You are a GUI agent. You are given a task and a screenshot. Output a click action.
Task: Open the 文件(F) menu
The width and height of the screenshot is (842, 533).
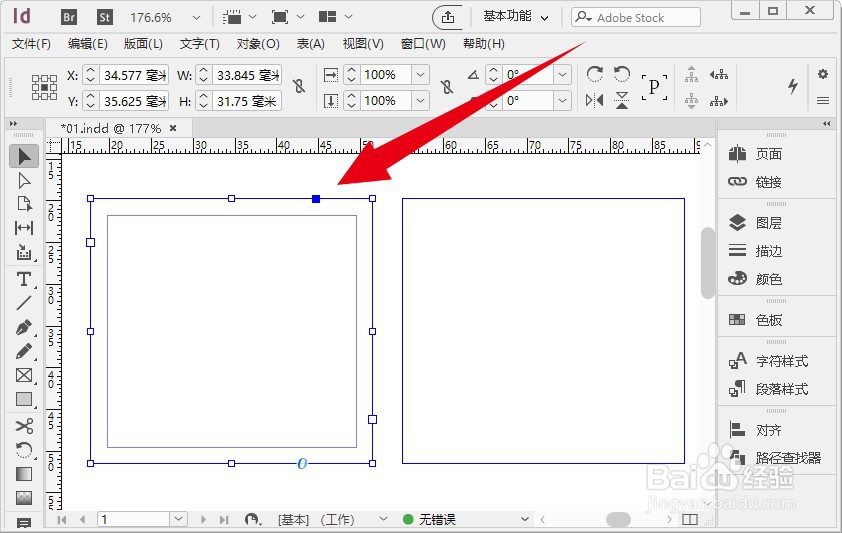tap(31, 43)
